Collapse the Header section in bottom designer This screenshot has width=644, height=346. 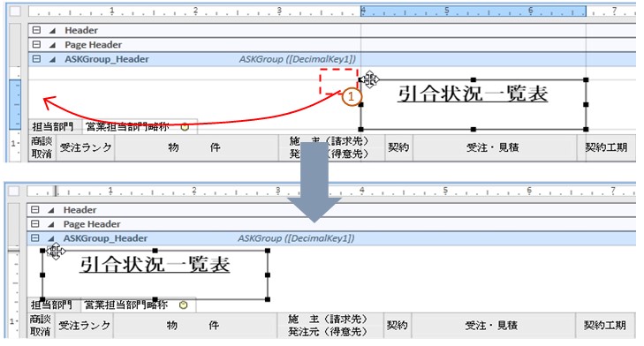click(35, 210)
